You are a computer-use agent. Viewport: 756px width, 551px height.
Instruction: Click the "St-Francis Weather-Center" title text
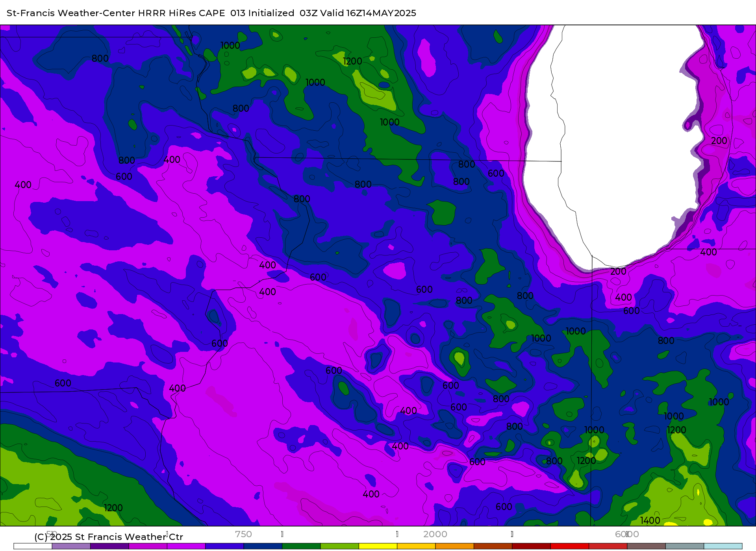(71, 13)
